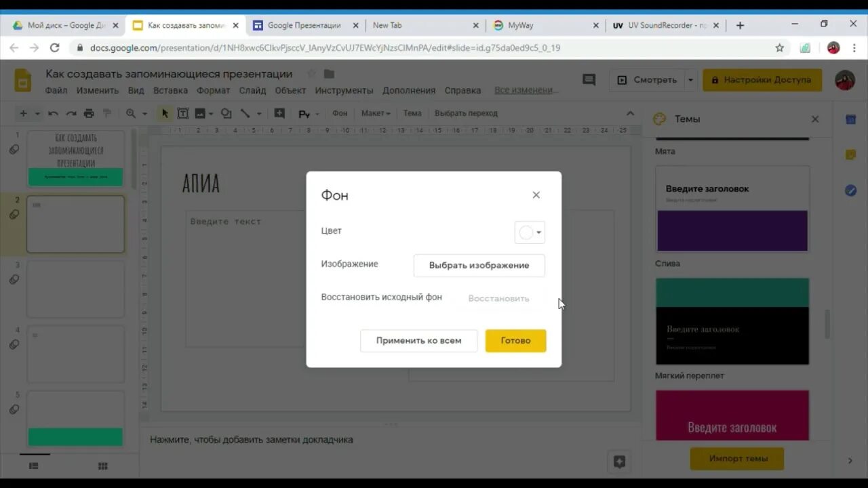The width and height of the screenshot is (868, 488).
Task: Select slide 5 thumbnail in filmstrip
Action: tap(75, 419)
